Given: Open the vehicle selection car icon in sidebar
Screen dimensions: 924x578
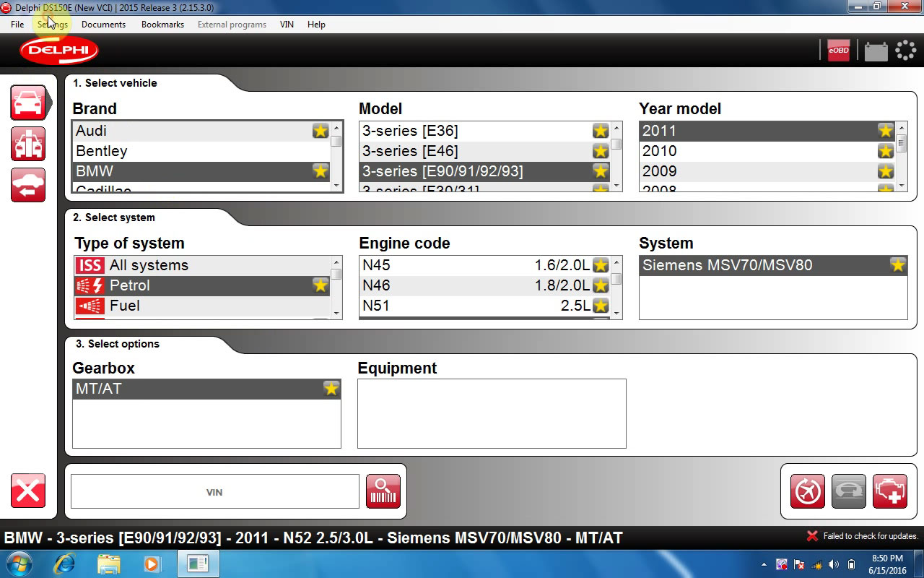Looking at the screenshot, I should coord(28,103).
